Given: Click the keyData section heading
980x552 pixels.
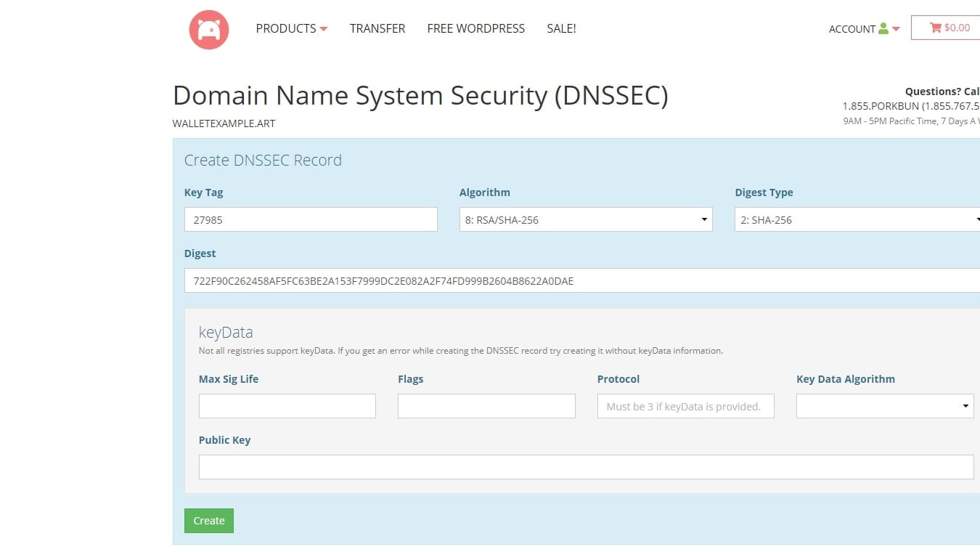Looking at the screenshot, I should click(226, 333).
